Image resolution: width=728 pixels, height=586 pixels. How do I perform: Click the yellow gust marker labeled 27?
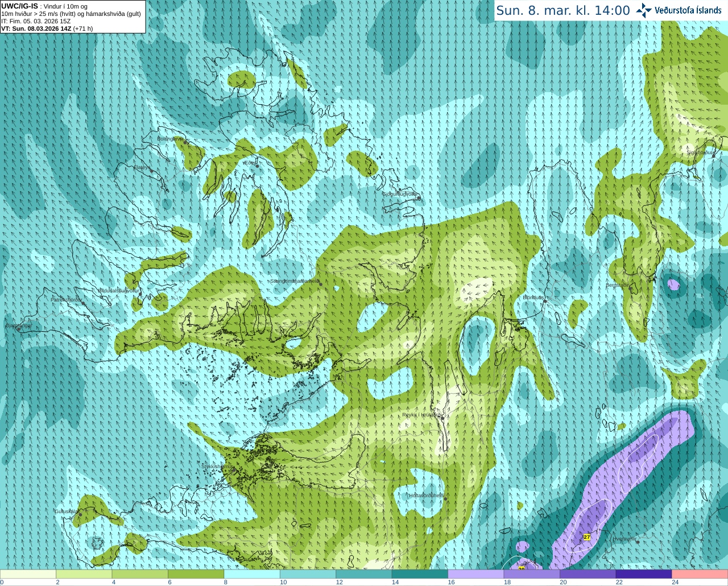pos(588,537)
